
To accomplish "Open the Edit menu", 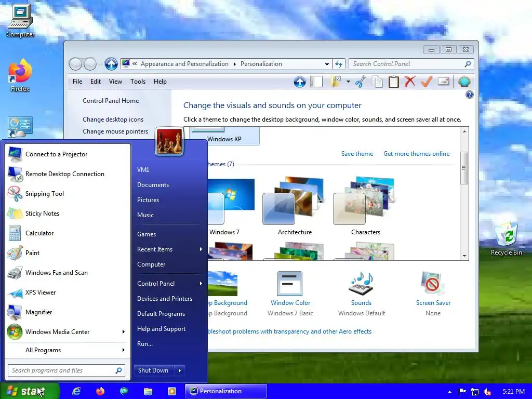I will (96, 82).
